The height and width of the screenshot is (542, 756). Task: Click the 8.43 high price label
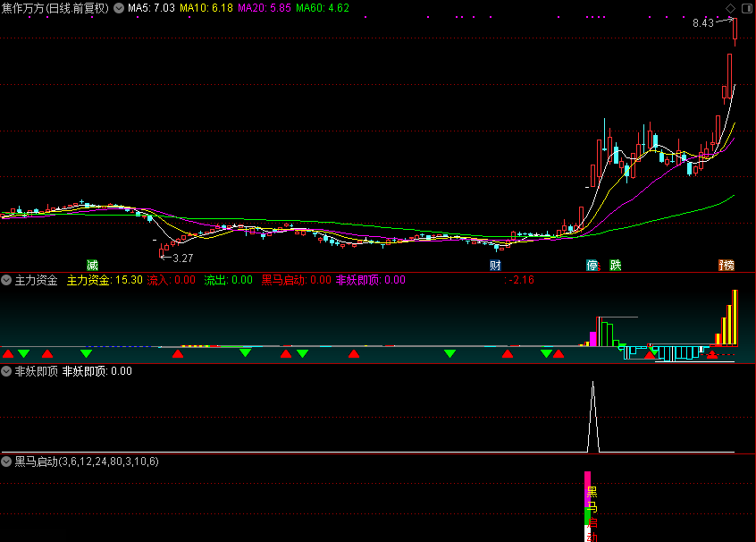(x=703, y=23)
